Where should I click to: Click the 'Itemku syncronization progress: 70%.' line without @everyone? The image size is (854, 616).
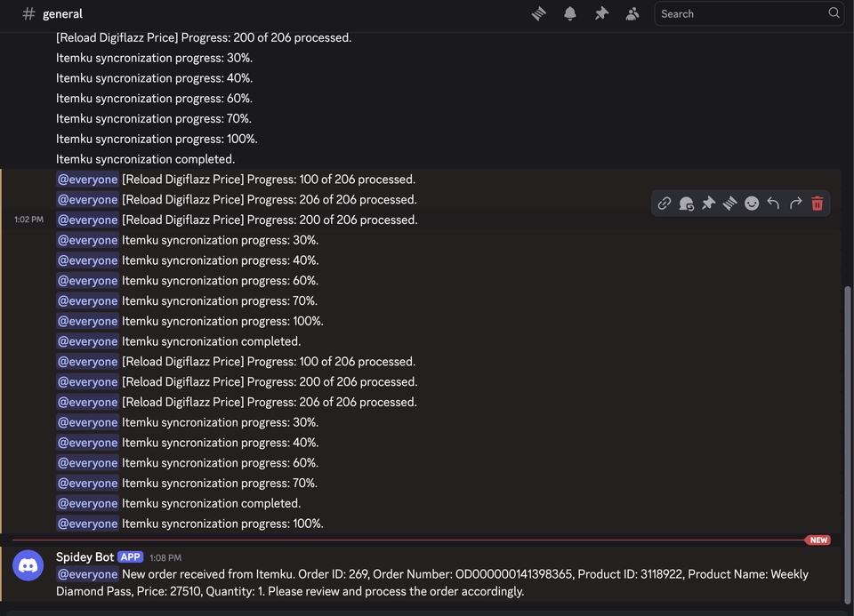point(154,118)
